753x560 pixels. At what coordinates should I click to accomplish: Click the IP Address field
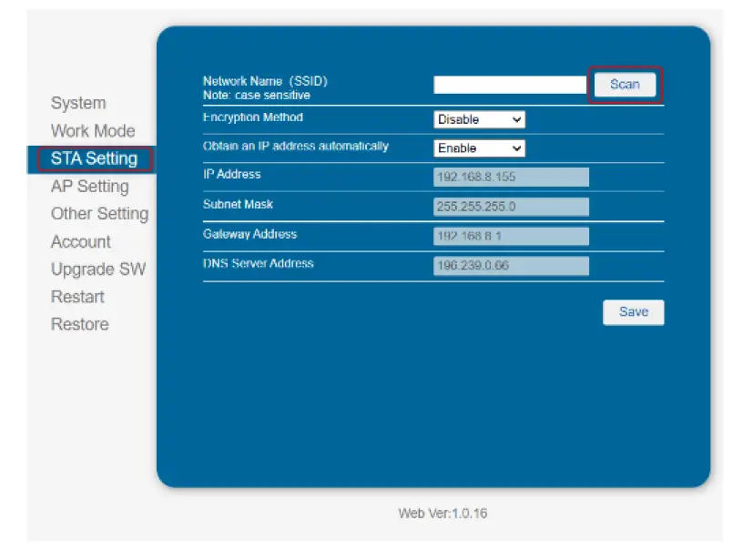point(511,178)
